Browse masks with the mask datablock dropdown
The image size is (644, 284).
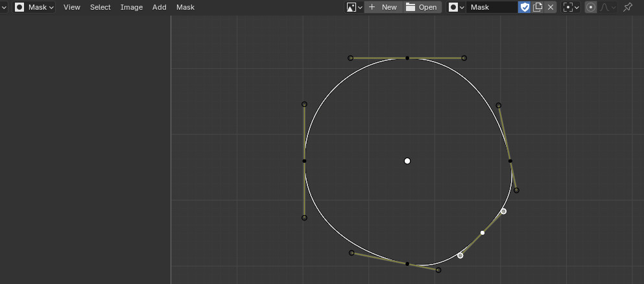pos(456,7)
